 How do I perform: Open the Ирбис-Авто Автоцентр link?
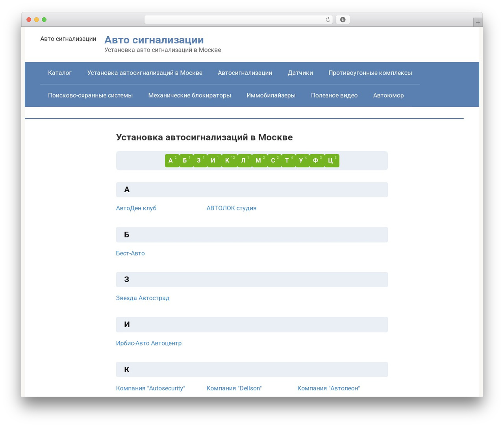pyautogui.click(x=149, y=343)
